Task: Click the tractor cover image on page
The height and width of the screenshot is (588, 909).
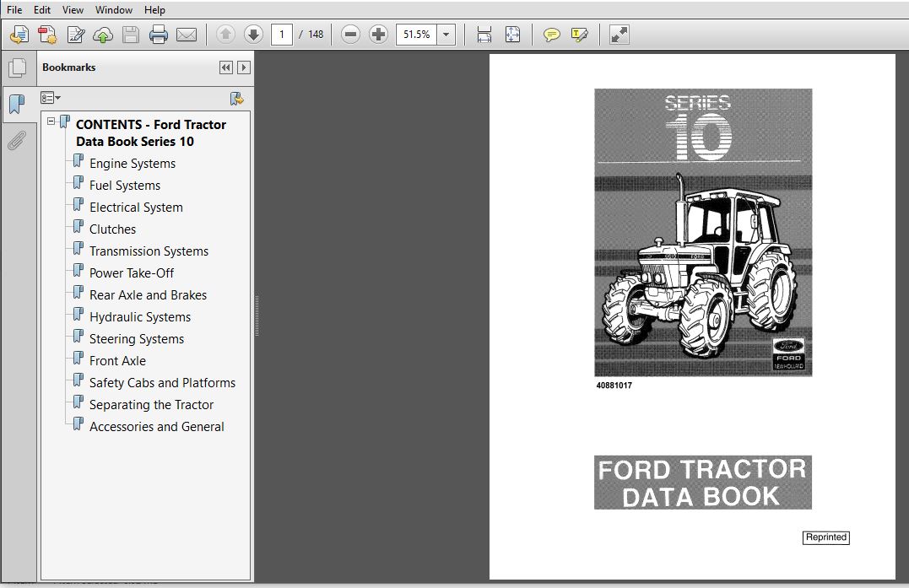Action: pyautogui.click(x=703, y=232)
